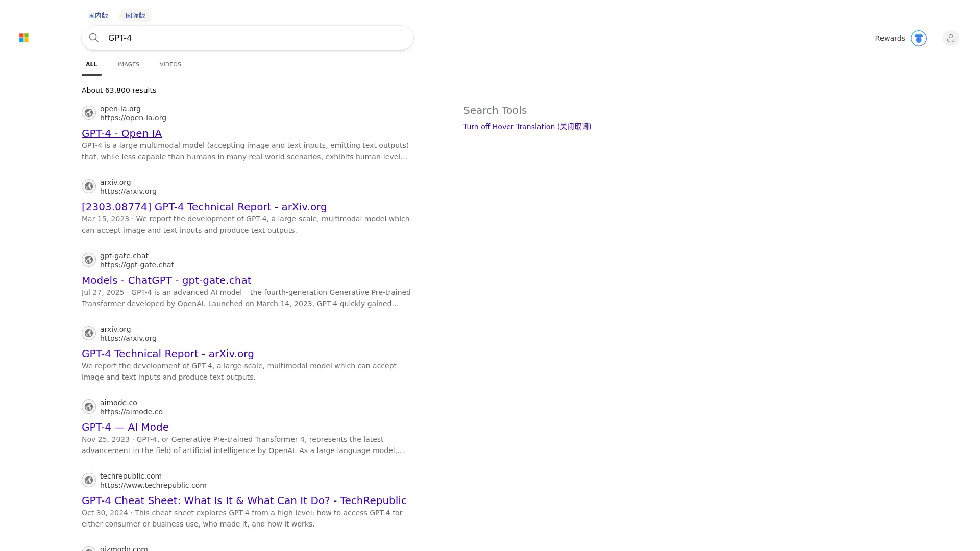
Task: Click the aimode.co site name
Action: [118, 403]
